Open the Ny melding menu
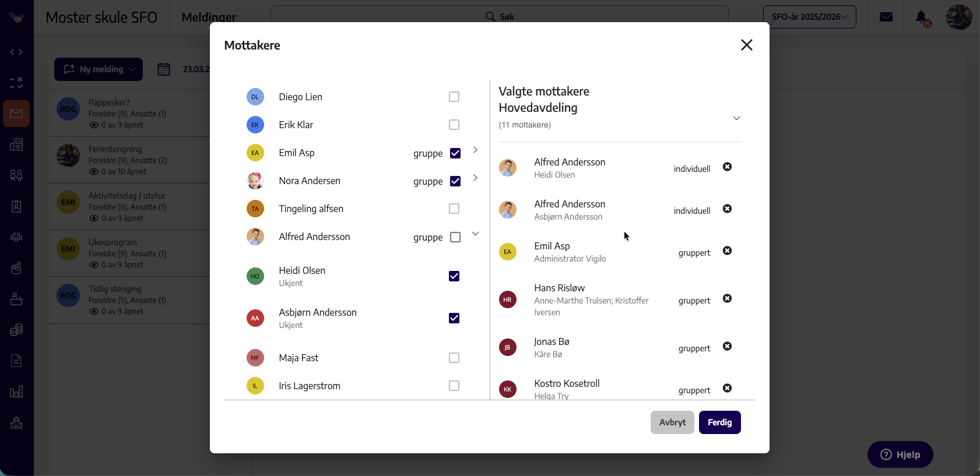The width and height of the screenshot is (980, 476). [x=99, y=69]
